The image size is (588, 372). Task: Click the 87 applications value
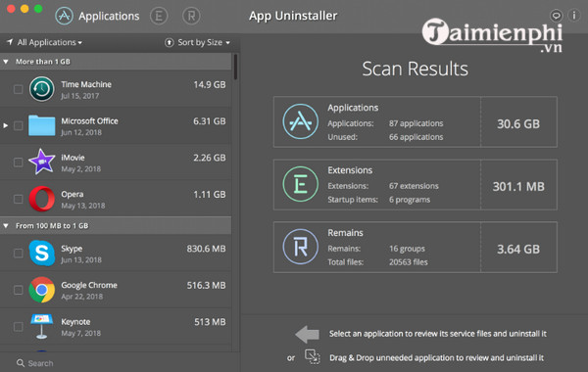coord(416,123)
